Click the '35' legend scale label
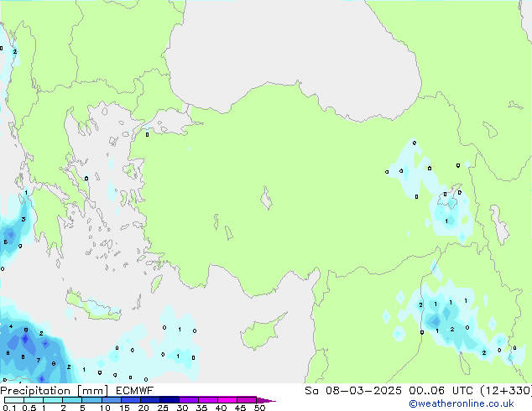532x411 pixels. (201, 408)
